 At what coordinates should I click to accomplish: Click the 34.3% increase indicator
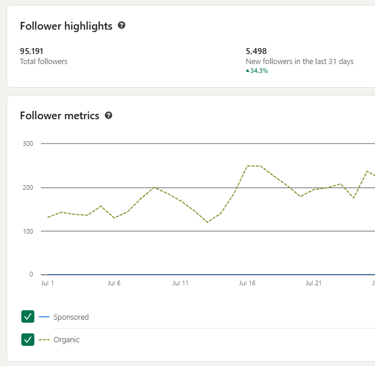pos(257,71)
